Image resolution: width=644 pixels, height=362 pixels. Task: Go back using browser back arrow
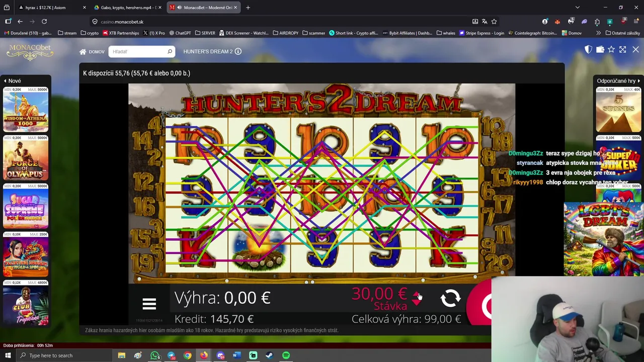pyautogui.click(x=20, y=22)
